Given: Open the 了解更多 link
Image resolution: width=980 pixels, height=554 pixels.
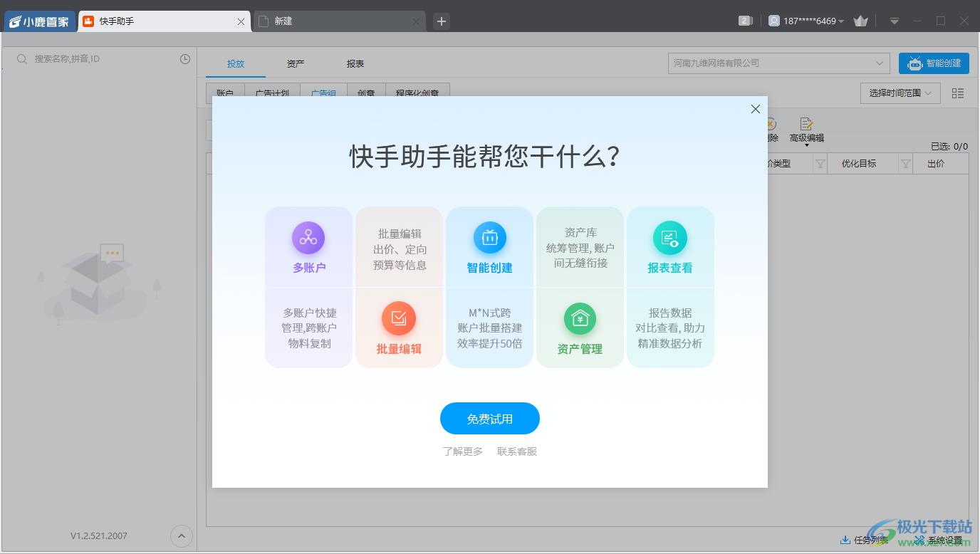Looking at the screenshot, I should click(x=463, y=451).
